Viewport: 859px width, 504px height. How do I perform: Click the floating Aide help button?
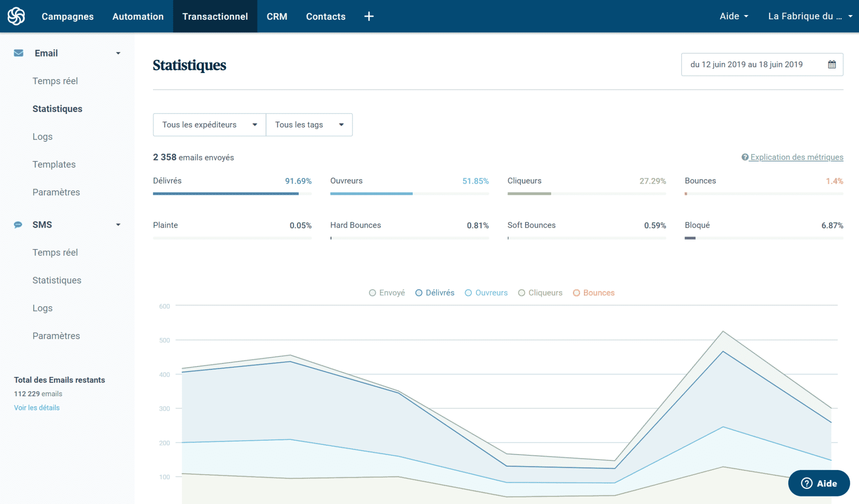[x=819, y=483]
